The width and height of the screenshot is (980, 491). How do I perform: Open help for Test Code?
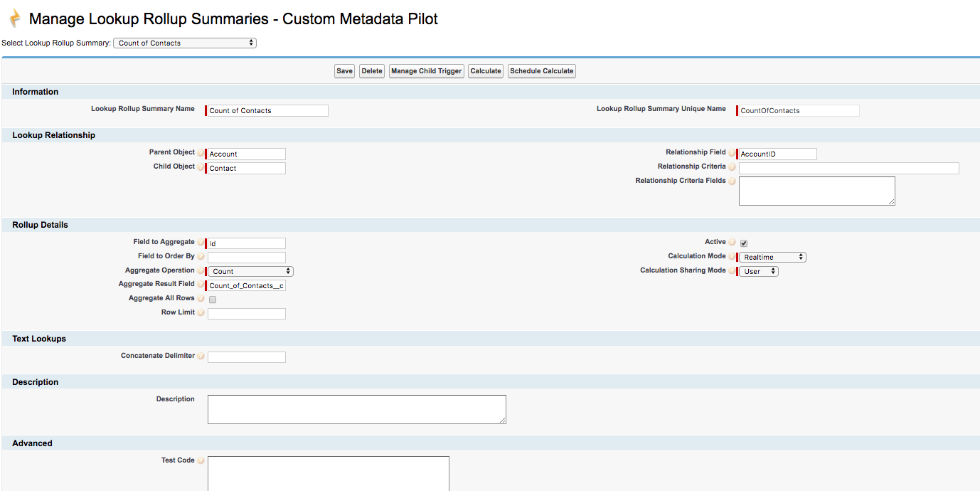(200, 460)
